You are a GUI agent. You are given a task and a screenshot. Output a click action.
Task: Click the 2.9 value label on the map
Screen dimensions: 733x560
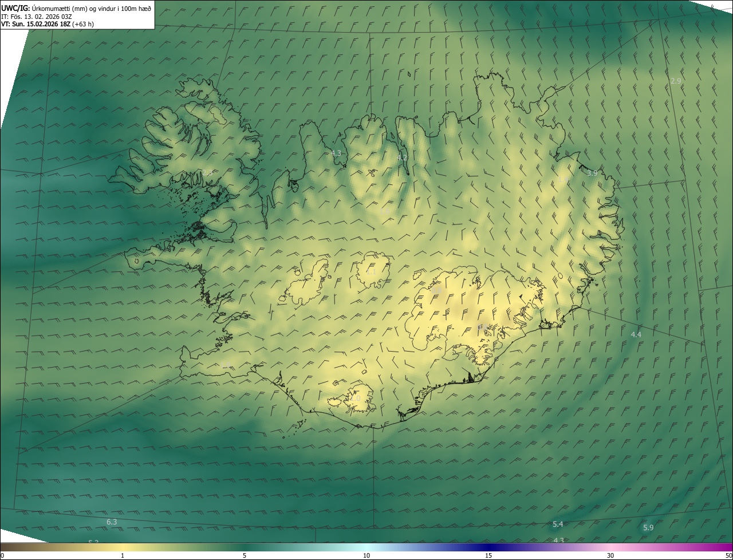(x=676, y=81)
